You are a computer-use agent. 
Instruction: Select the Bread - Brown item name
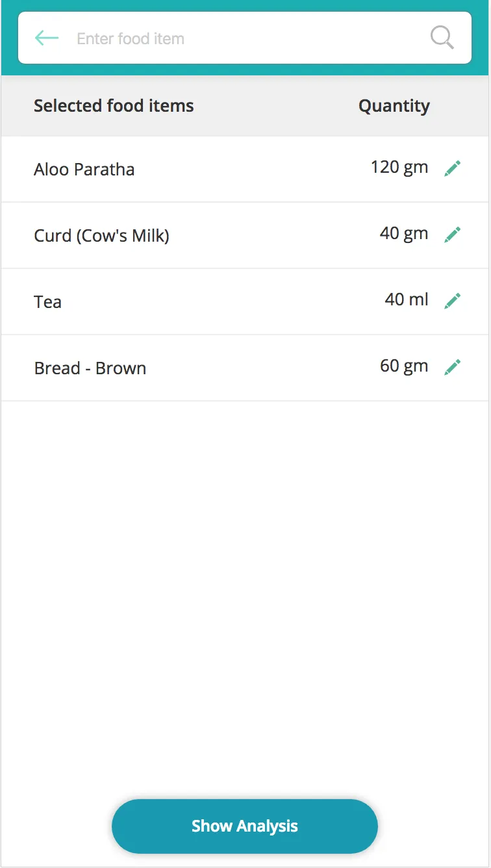(90, 368)
